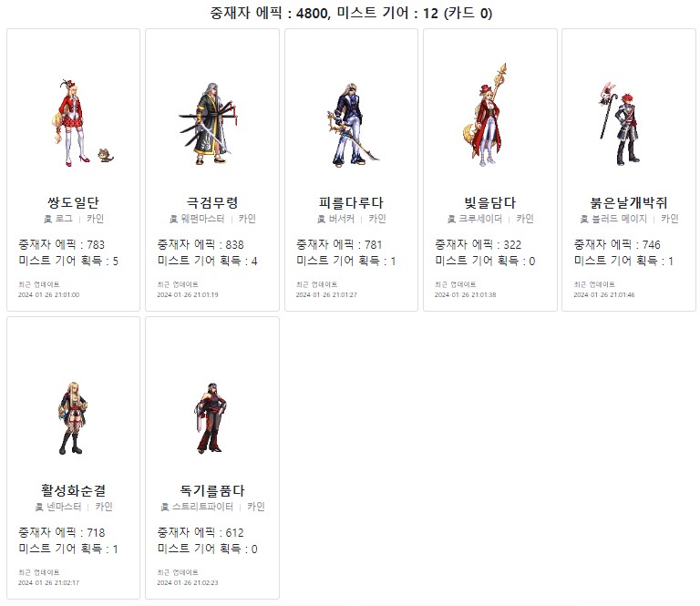The image size is (700, 606).
Task: Click the 극검무령 weapon master character sprite
Action: pos(210,123)
